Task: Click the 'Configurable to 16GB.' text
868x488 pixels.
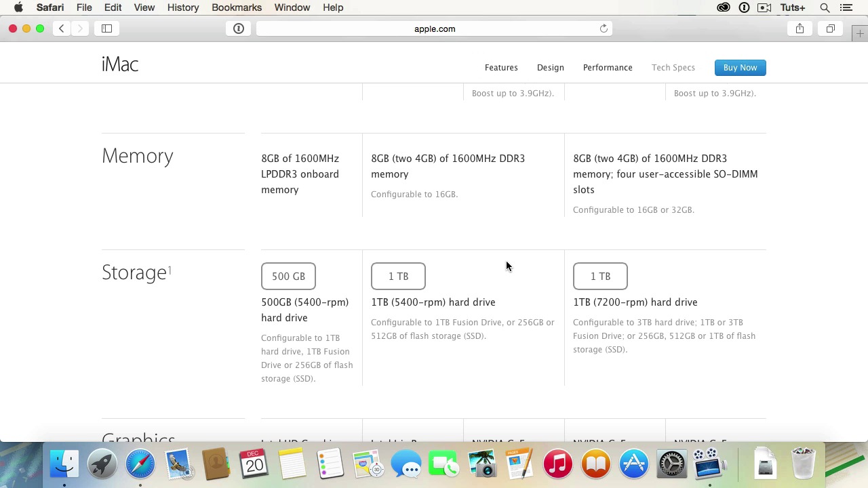Action: point(414,195)
